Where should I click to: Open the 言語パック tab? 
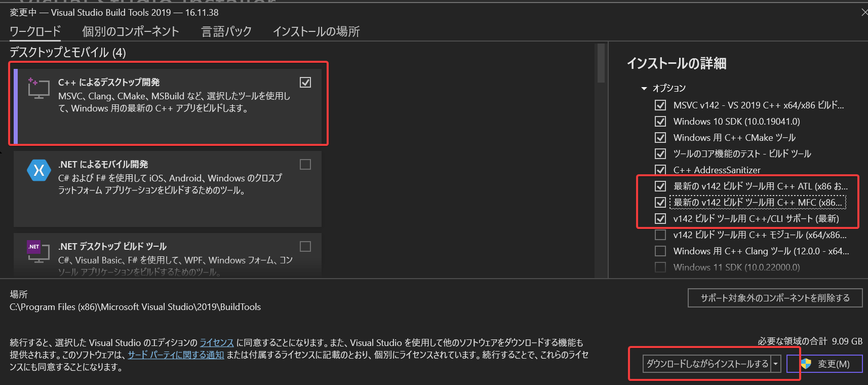pyautogui.click(x=226, y=31)
